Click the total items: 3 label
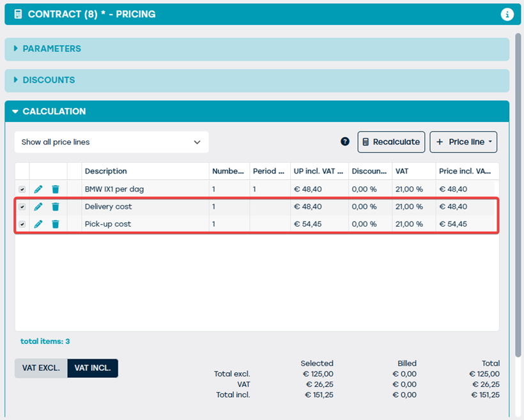This screenshot has width=524, height=420. [x=45, y=341]
